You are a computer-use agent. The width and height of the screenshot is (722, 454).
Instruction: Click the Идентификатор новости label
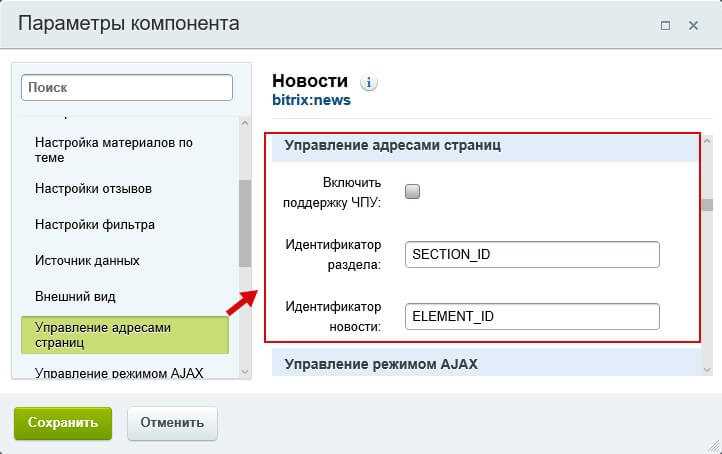[x=333, y=317]
